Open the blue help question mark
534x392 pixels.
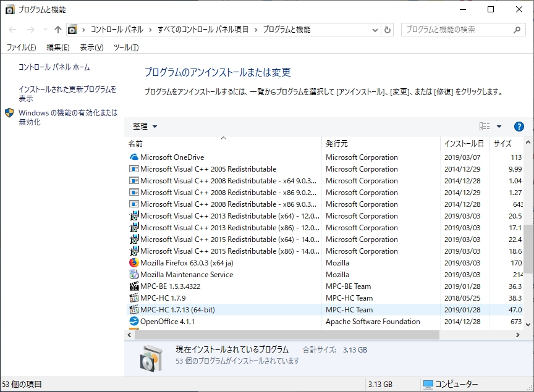[519, 127]
